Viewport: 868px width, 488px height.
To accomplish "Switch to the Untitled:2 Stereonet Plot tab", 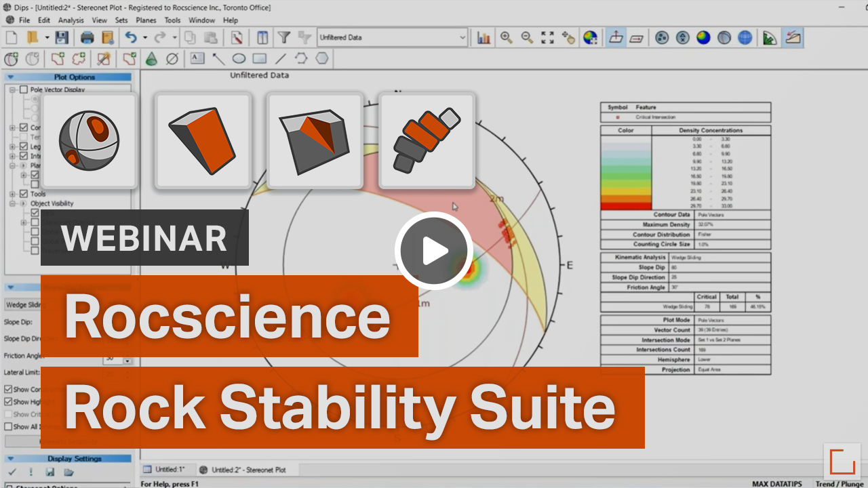I will point(243,469).
